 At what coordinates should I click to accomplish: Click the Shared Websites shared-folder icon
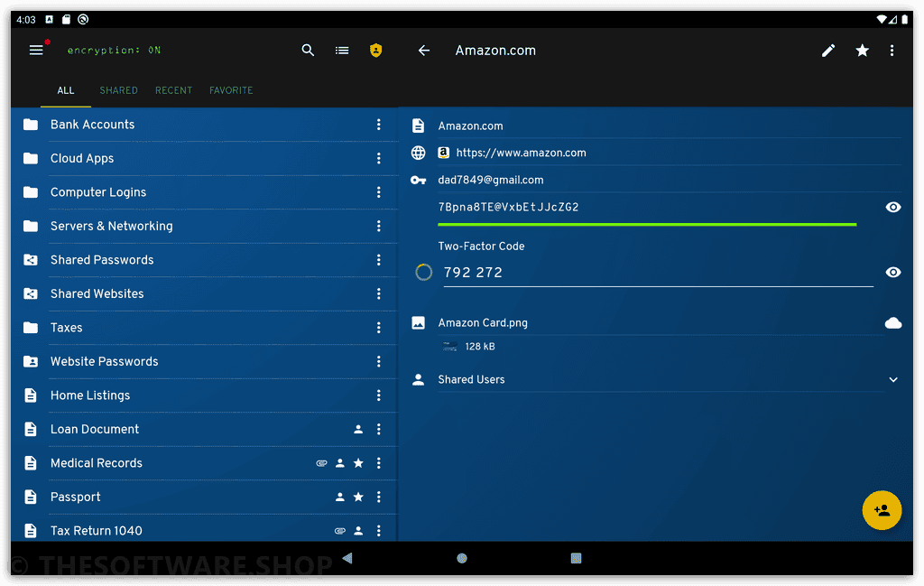[x=31, y=293]
